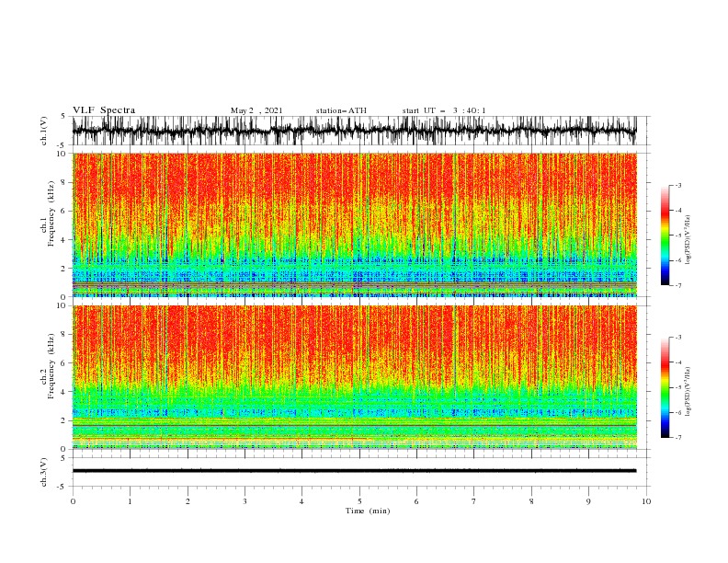
Task: Click the "10" tick on the time axis
Action: coord(646,501)
